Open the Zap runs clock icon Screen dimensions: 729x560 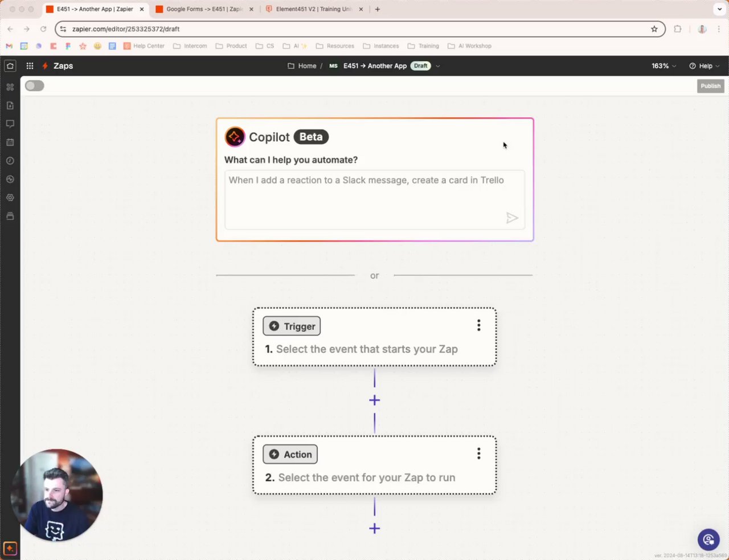tap(10, 161)
